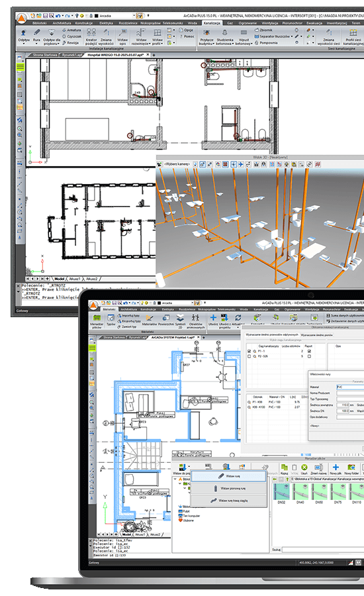Open Wyznaczanie średnic pionów tab
Viewport: 364px width, 596px height.
point(316,335)
